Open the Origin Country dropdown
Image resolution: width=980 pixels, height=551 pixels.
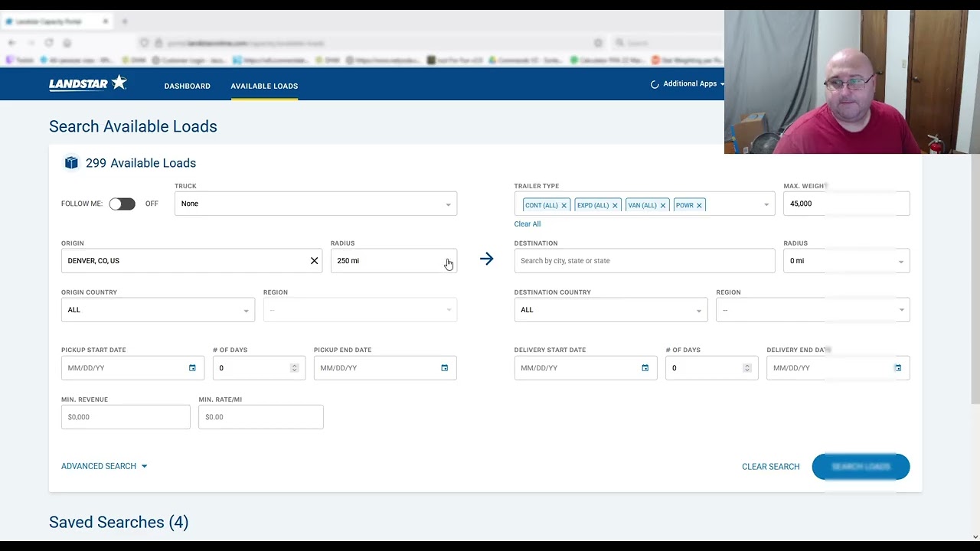[158, 310]
